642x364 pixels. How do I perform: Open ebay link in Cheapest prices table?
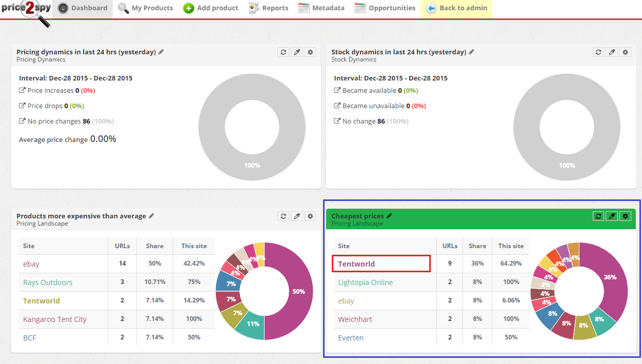[346, 301]
